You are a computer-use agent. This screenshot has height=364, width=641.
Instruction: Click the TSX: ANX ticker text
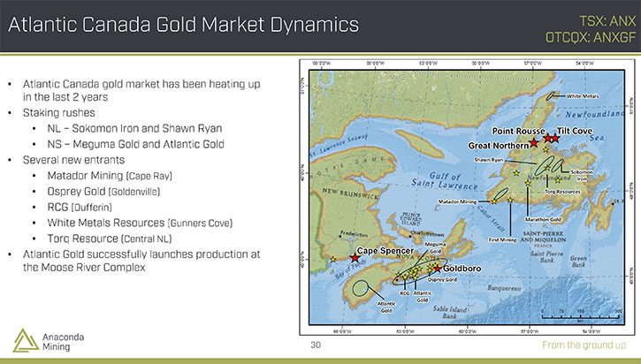click(x=607, y=21)
